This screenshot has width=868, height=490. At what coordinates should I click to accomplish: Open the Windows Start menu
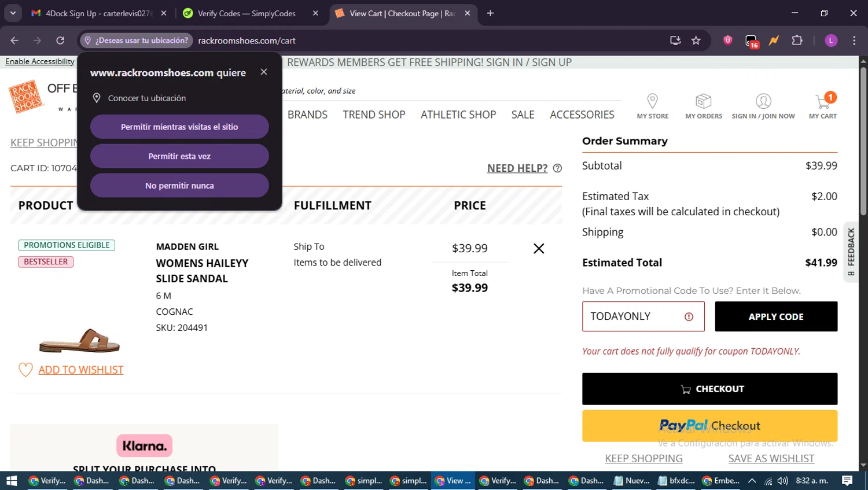tap(12, 481)
